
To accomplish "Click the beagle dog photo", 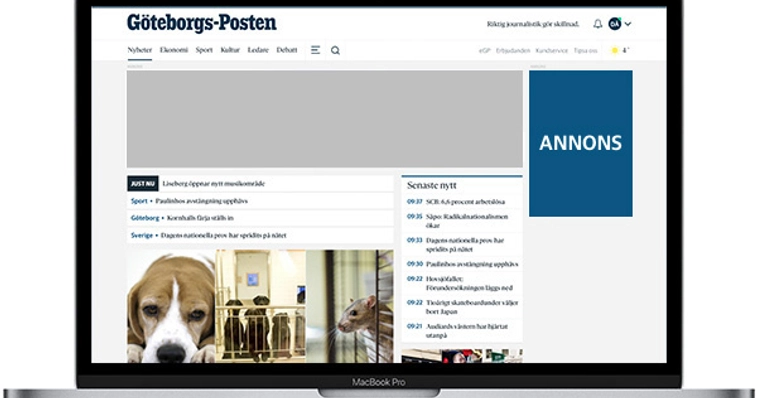I will (x=171, y=306).
